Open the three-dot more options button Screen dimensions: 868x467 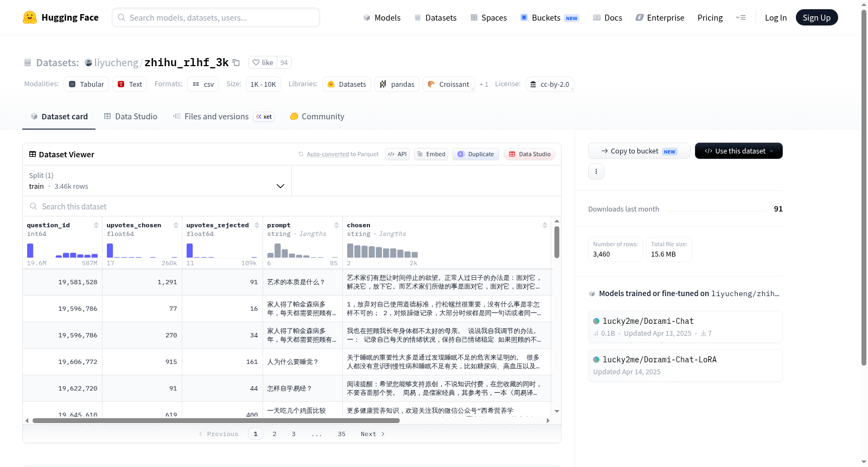[596, 171]
